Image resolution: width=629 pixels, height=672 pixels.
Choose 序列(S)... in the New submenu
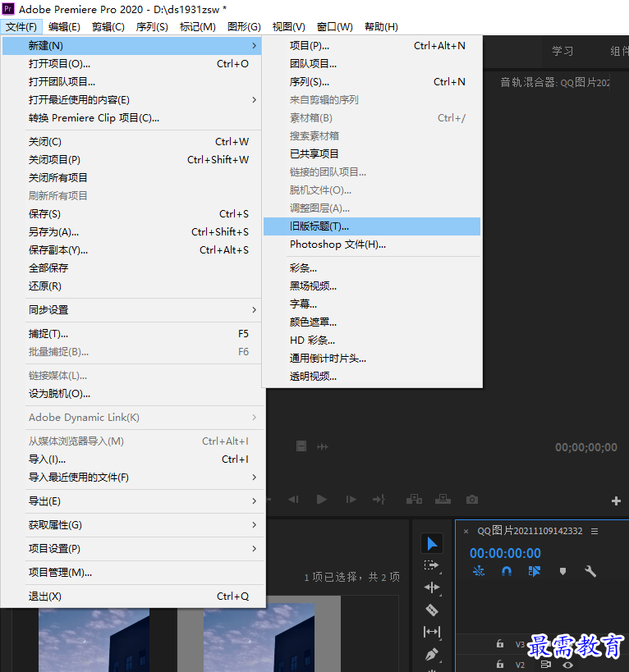(372, 82)
